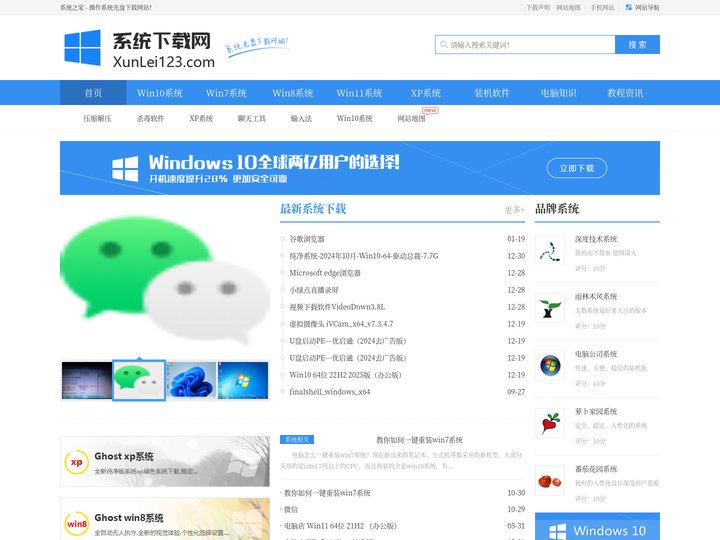
Task: Open the Ghost xp系统 banner card
Action: coord(165,461)
